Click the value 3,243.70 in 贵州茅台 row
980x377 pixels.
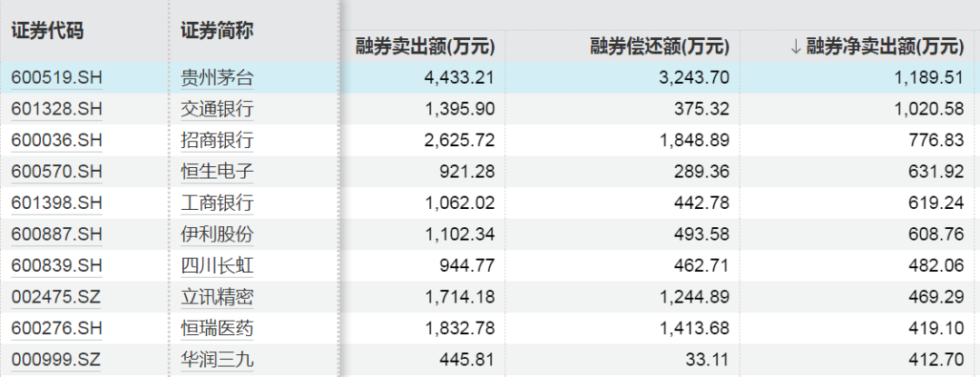[695, 78]
